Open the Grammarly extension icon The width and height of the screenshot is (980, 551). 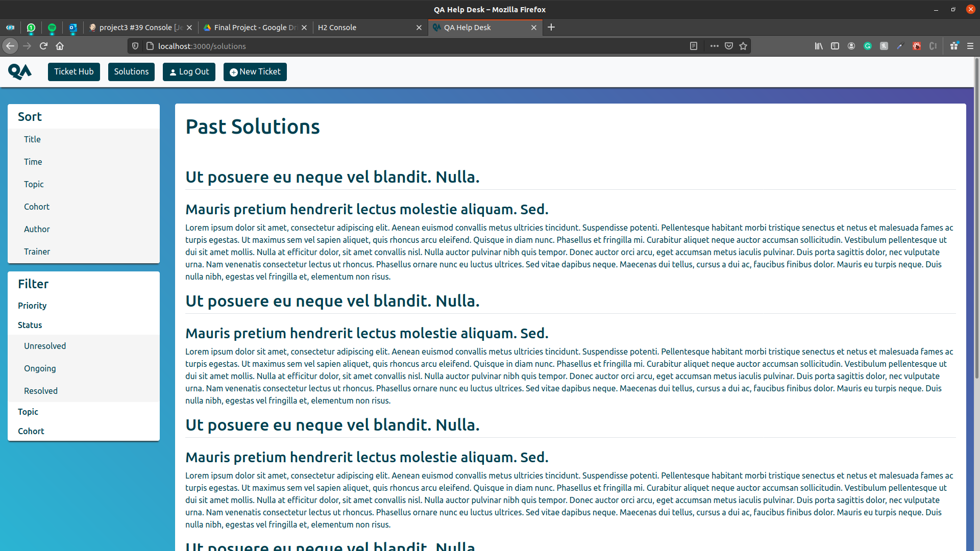868,46
